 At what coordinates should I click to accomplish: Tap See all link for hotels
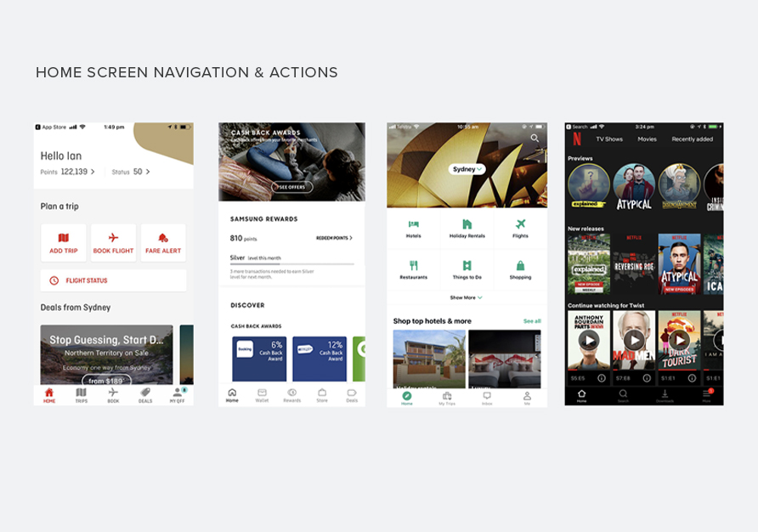click(x=532, y=321)
